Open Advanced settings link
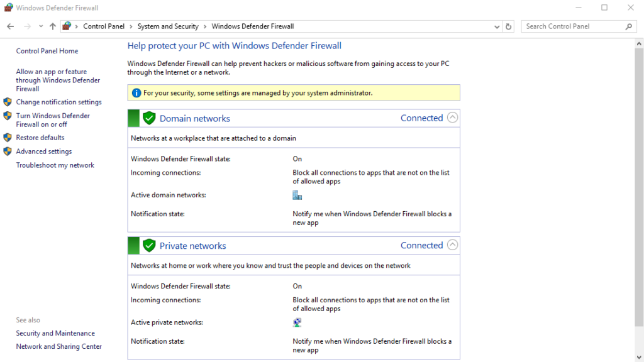 [44, 151]
